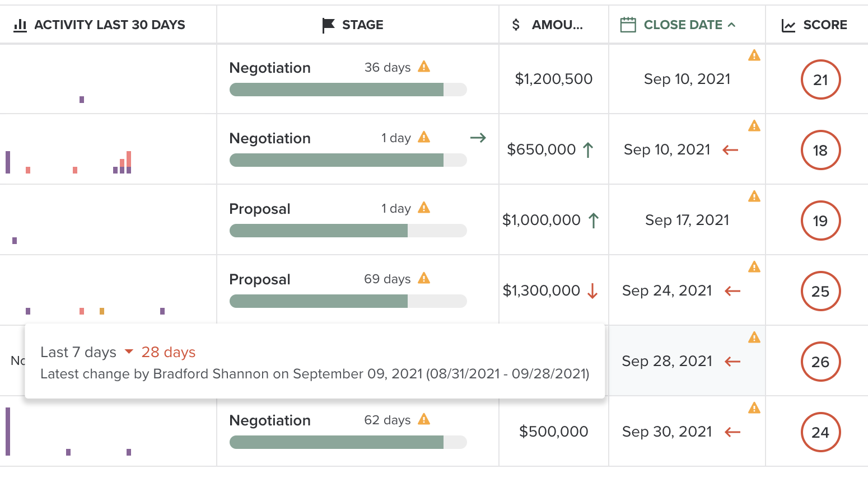
Task: Click the calendar icon next to Close Date
Action: [x=629, y=25]
